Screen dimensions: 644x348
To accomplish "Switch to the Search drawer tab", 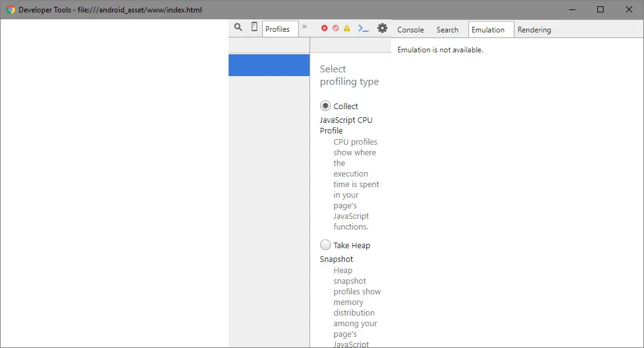I will click(447, 29).
